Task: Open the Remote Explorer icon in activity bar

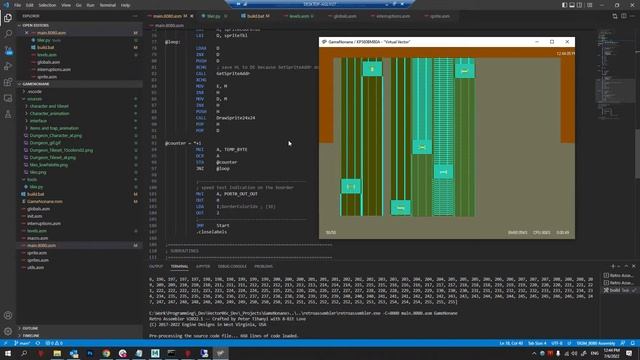Action: click(x=8, y=98)
